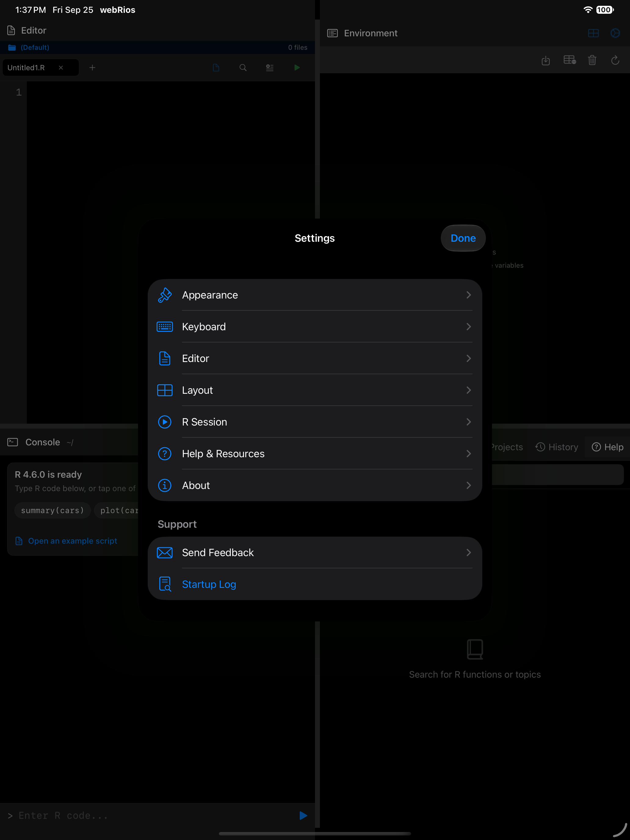The image size is (630, 840).
Task: Add a new editor tab with plus
Action: [92, 67]
